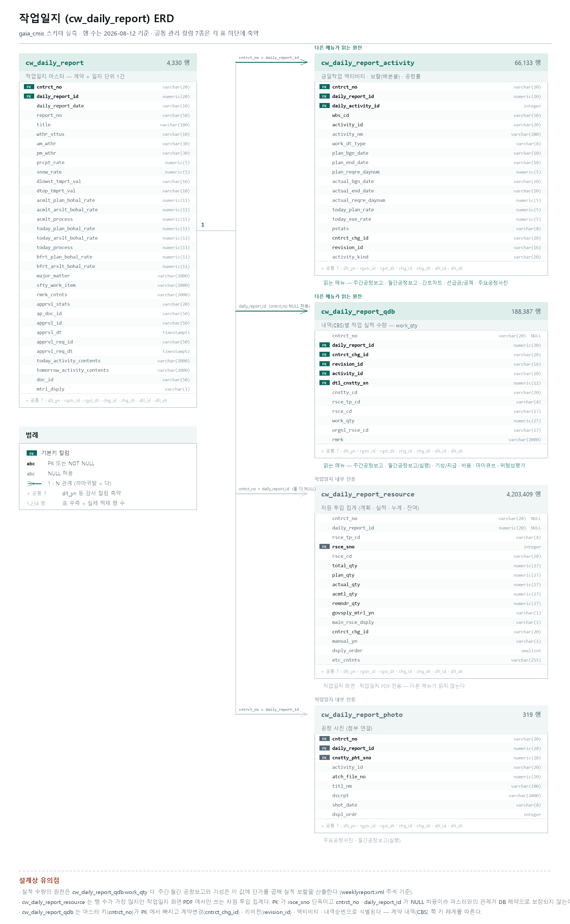The image size is (570, 924).
Task: Click the pstats column name
Action: click(341, 228)
